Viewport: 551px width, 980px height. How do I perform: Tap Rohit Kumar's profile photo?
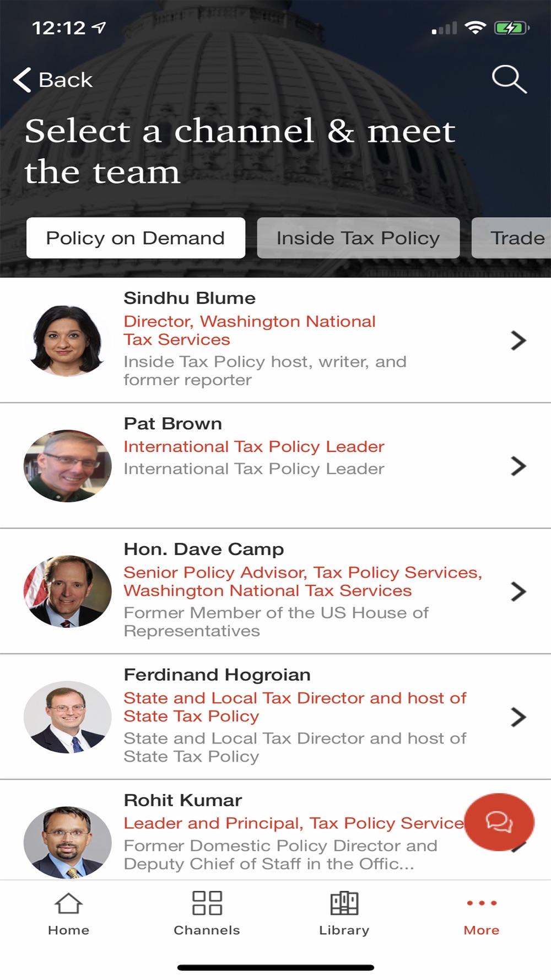coord(67,842)
